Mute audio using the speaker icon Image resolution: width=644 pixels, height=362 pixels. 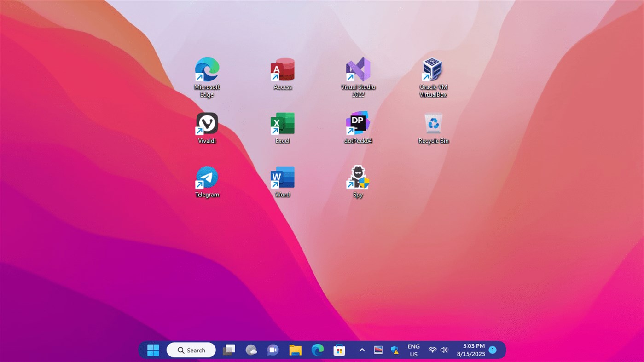pyautogui.click(x=443, y=350)
